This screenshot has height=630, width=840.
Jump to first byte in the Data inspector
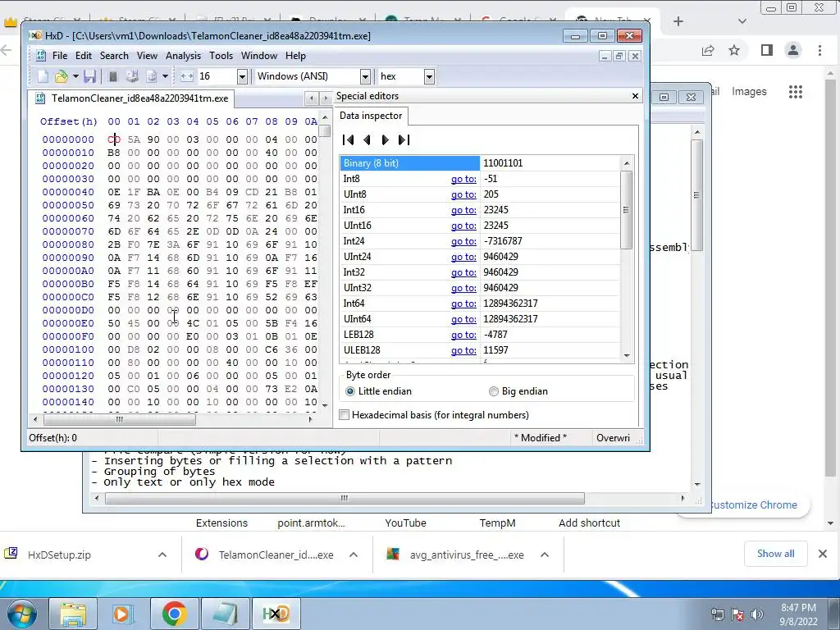click(348, 139)
